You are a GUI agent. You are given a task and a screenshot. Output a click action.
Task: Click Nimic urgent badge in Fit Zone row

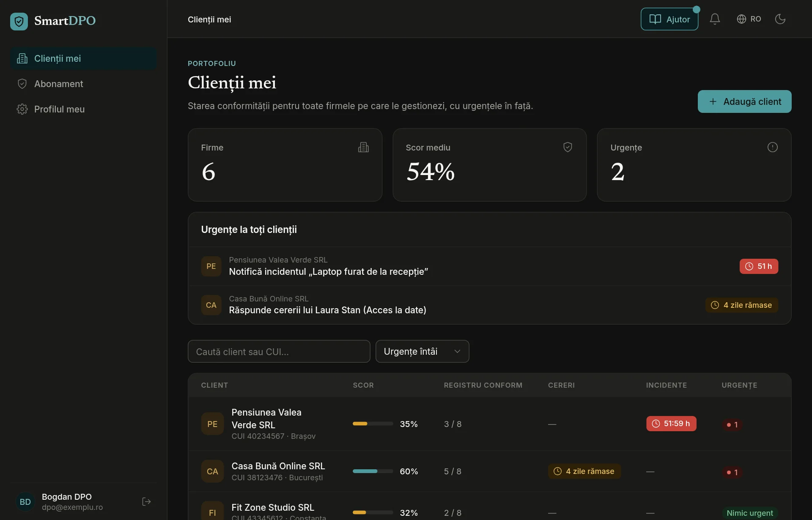coord(749,513)
